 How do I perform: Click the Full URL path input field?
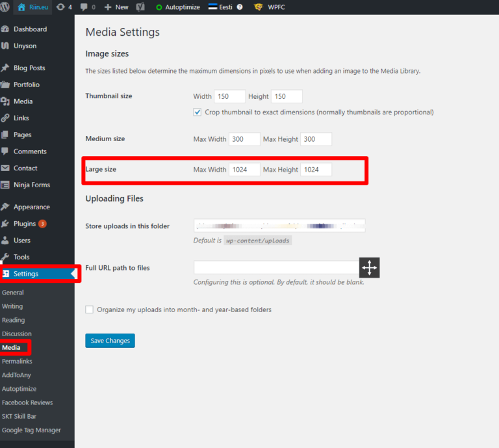click(275, 267)
